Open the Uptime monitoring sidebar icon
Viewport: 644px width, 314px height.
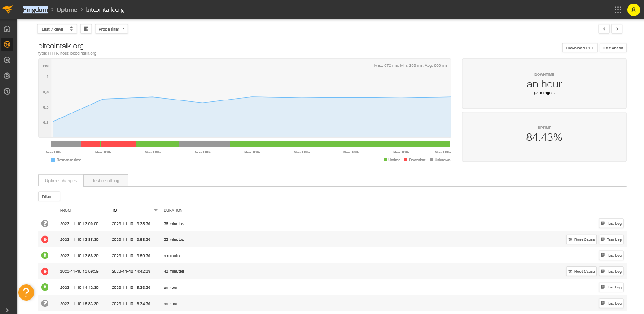click(7, 44)
